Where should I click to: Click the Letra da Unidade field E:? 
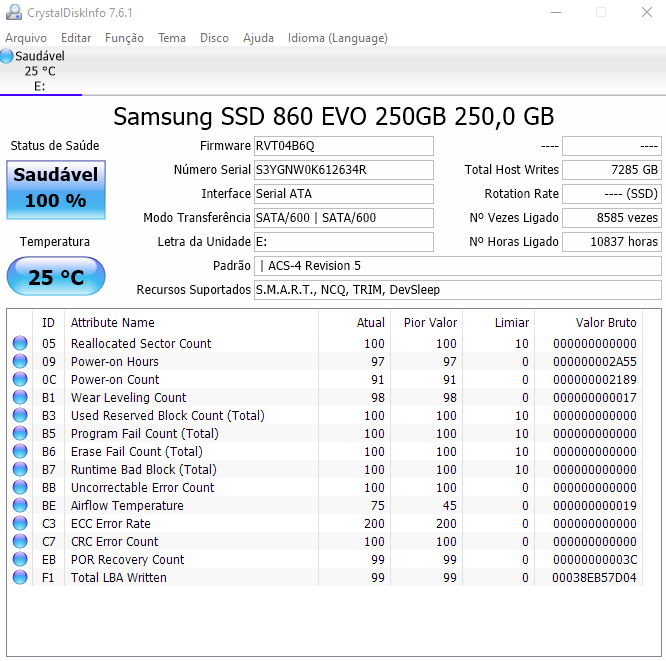[x=344, y=242]
